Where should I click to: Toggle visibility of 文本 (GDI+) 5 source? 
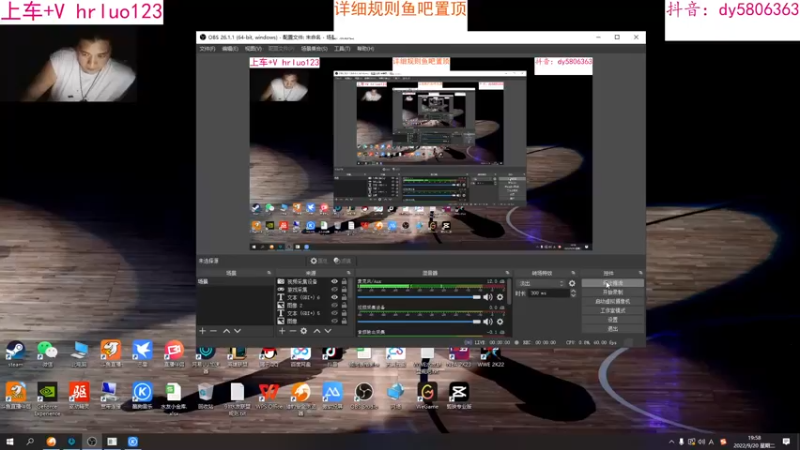[x=334, y=313]
